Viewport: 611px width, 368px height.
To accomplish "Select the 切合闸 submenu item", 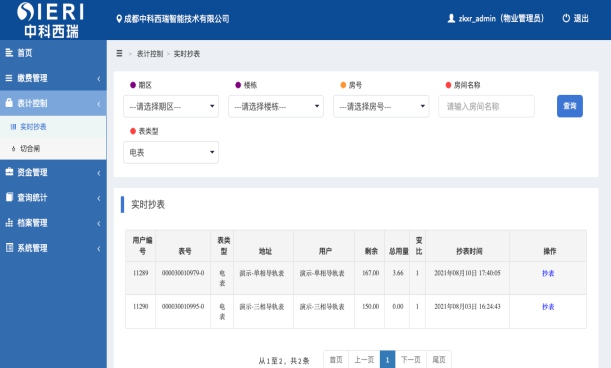I will pyautogui.click(x=53, y=149).
